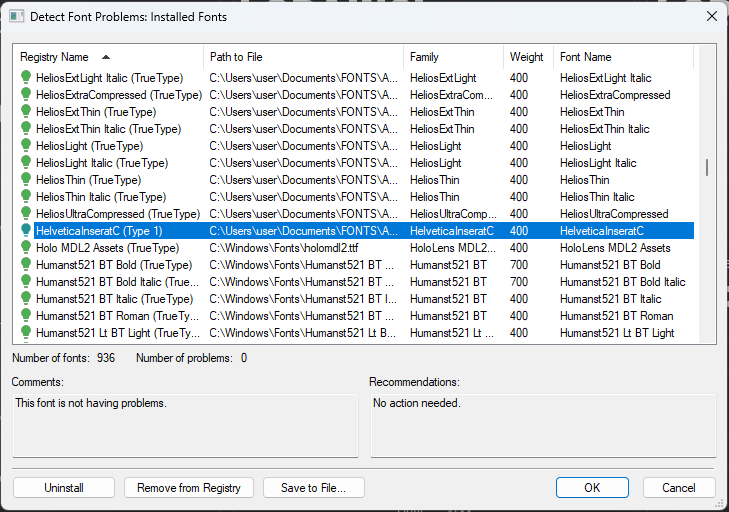Screen dimensions: 729x512
Task: Click the bulb icon beside Humanst521 BT Roman
Action: (26, 315)
